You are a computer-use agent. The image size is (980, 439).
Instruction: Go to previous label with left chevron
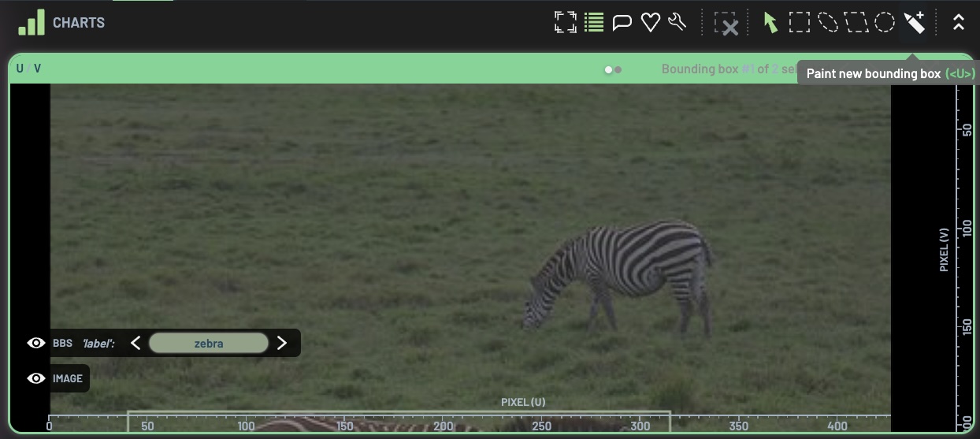(x=135, y=343)
